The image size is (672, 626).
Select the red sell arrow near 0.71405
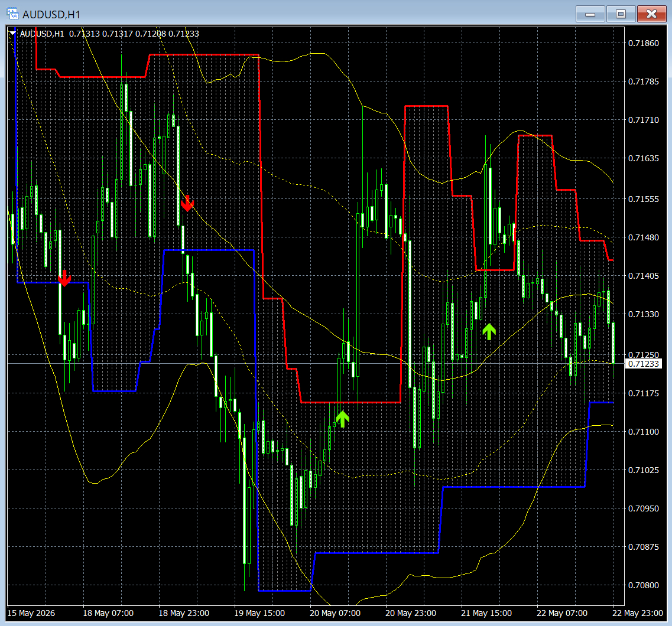pos(64,278)
